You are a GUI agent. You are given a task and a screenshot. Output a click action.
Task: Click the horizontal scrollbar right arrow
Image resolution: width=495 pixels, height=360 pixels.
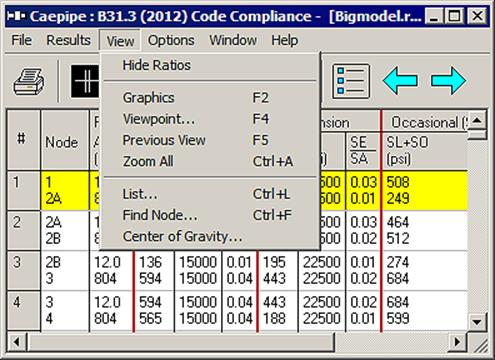click(457, 342)
